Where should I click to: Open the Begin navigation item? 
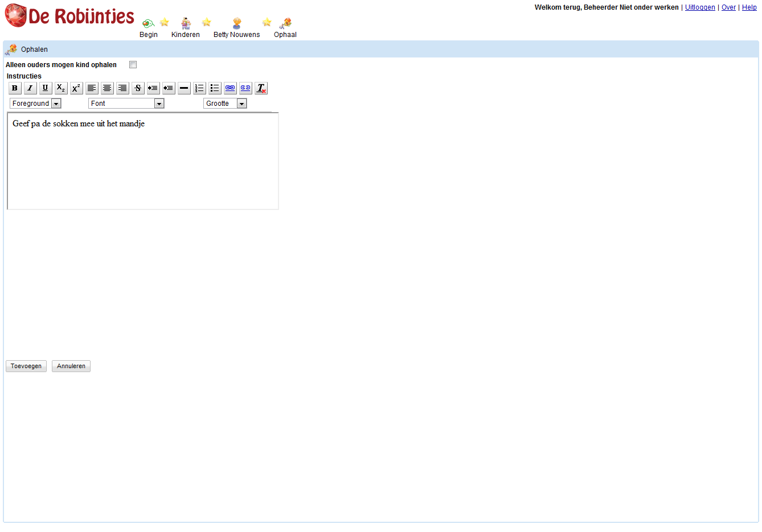tap(149, 28)
